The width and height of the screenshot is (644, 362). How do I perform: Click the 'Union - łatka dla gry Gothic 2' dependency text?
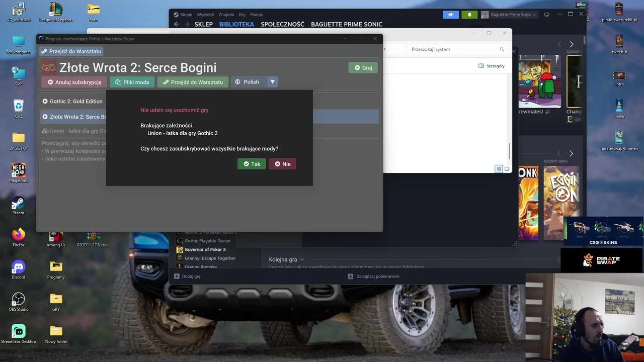click(183, 133)
